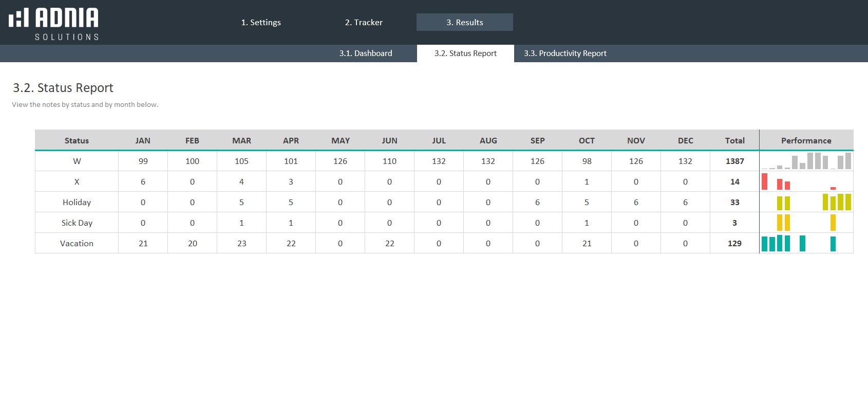The image size is (868, 420).
Task: Open the 3.1. Dashboard sub-tab
Action: (365, 53)
